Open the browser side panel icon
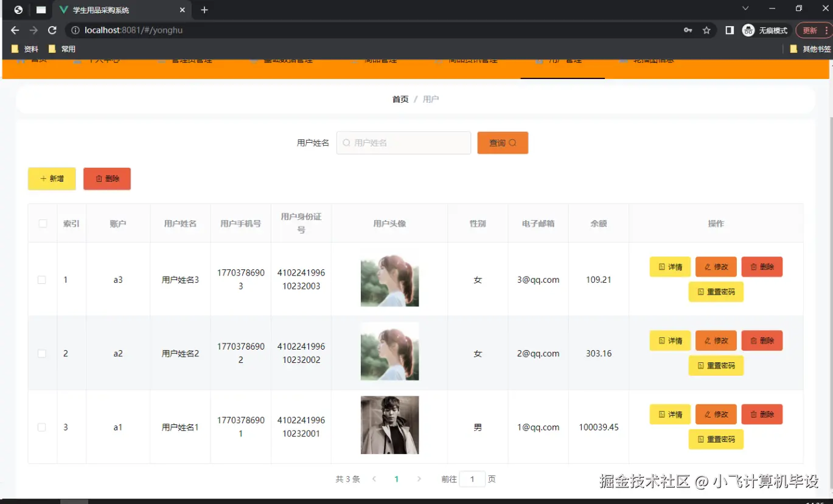The width and height of the screenshot is (833, 504). point(730,30)
